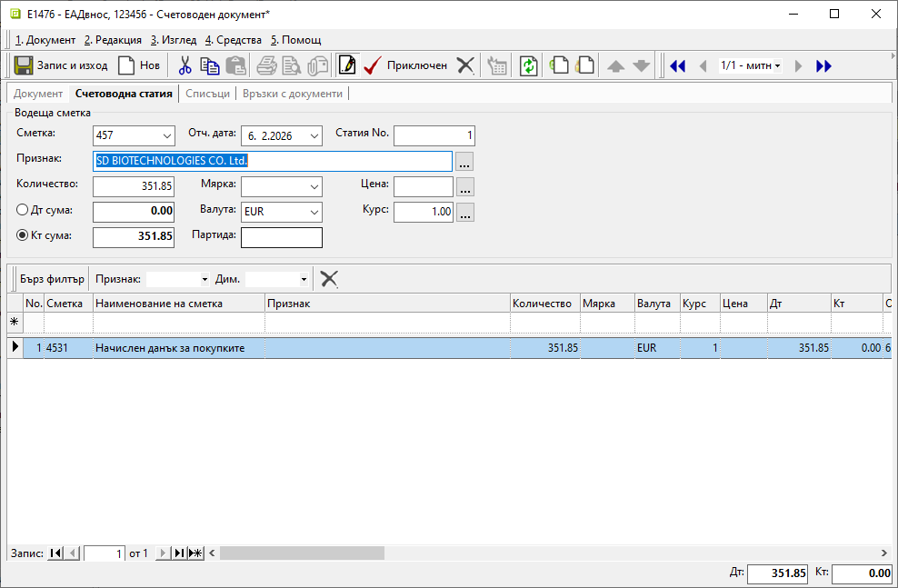Jump to last record with double-right arrows
Image resolution: width=898 pixels, height=588 pixels.
[x=823, y=65]
